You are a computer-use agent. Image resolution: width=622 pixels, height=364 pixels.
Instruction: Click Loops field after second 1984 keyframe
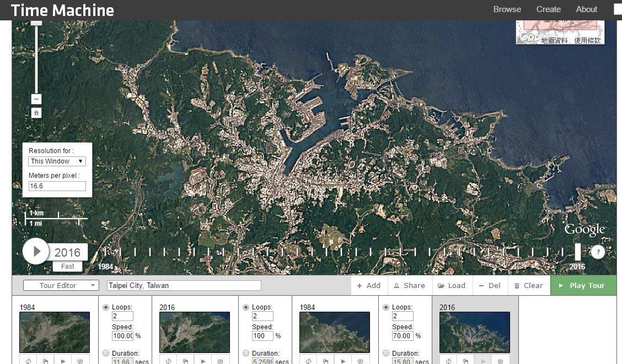pos(403,316)
